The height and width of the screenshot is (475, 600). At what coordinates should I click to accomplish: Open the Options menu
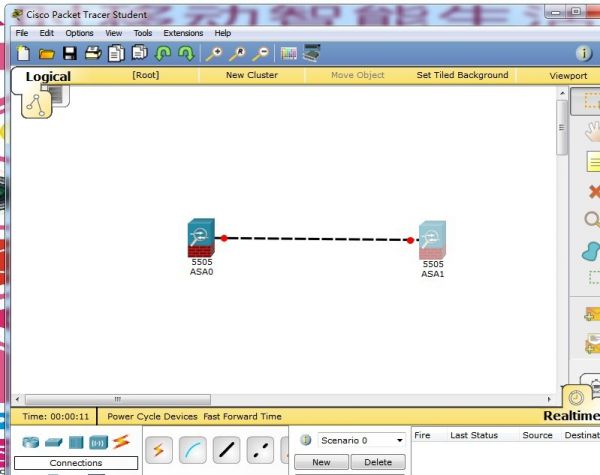pos(79,33)
